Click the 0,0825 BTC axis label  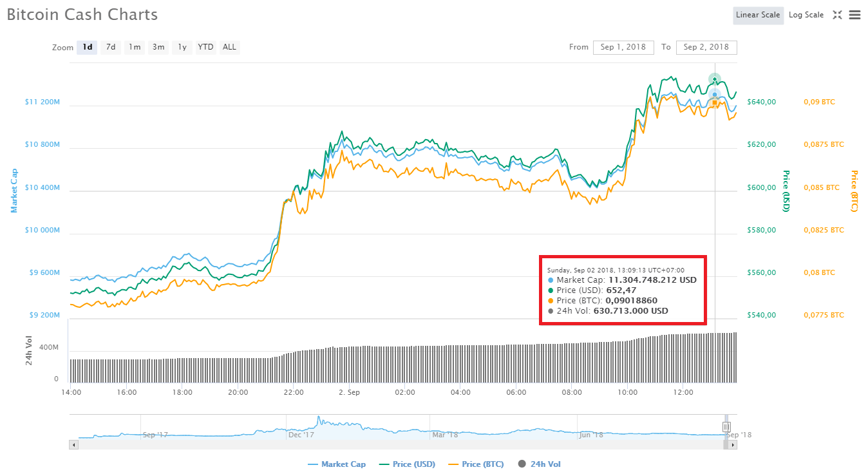point(824,230)
